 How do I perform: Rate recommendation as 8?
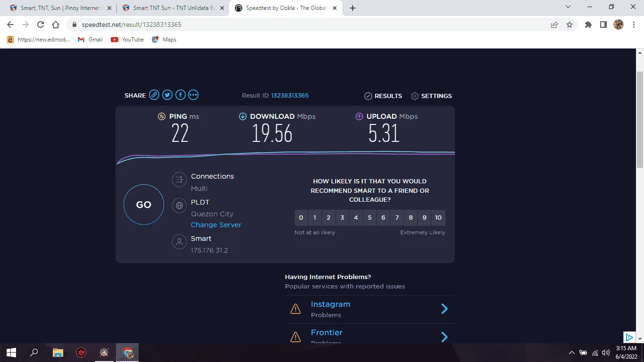(x=411, y=217)
